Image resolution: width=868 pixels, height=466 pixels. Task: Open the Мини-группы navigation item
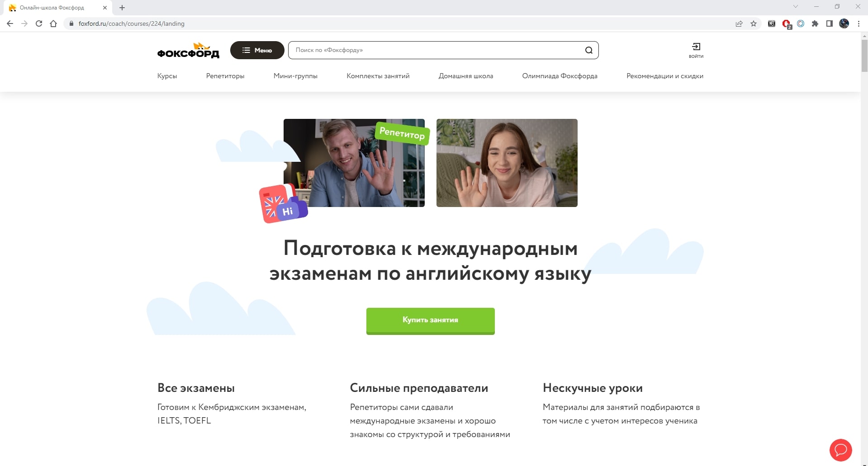pos(295,76)
